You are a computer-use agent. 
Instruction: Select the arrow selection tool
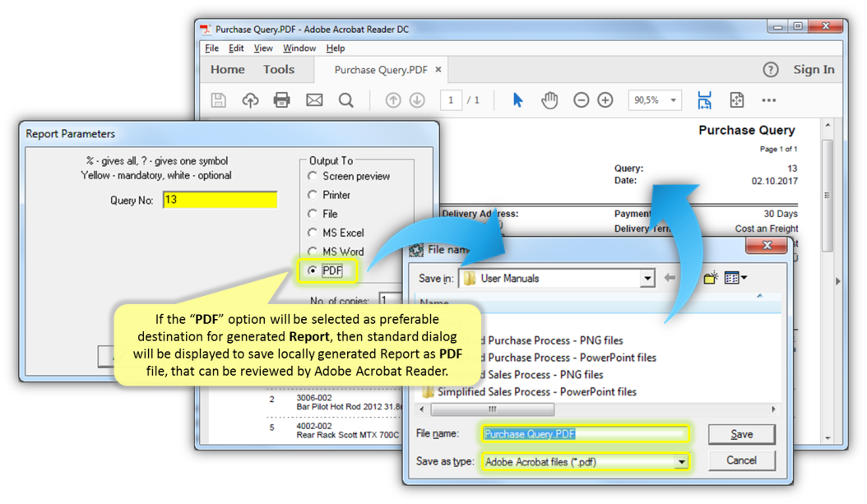[x=517, y=100]
